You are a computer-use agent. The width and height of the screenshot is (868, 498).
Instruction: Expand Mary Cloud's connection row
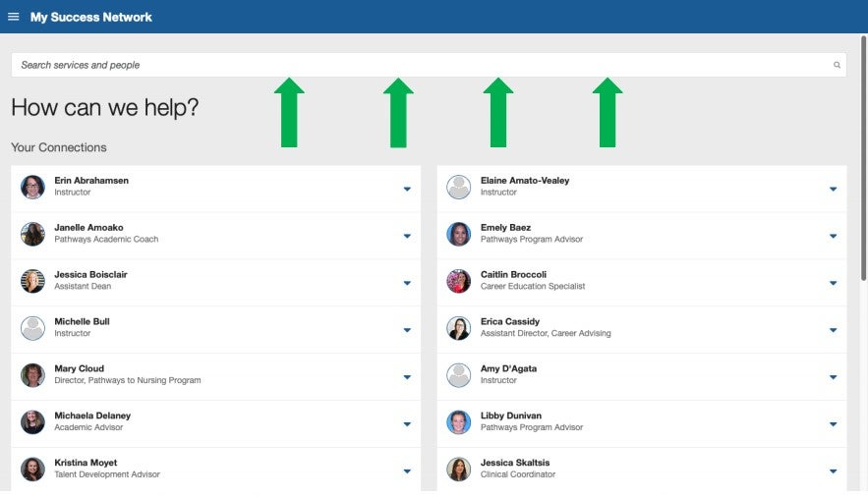(407, 377)
